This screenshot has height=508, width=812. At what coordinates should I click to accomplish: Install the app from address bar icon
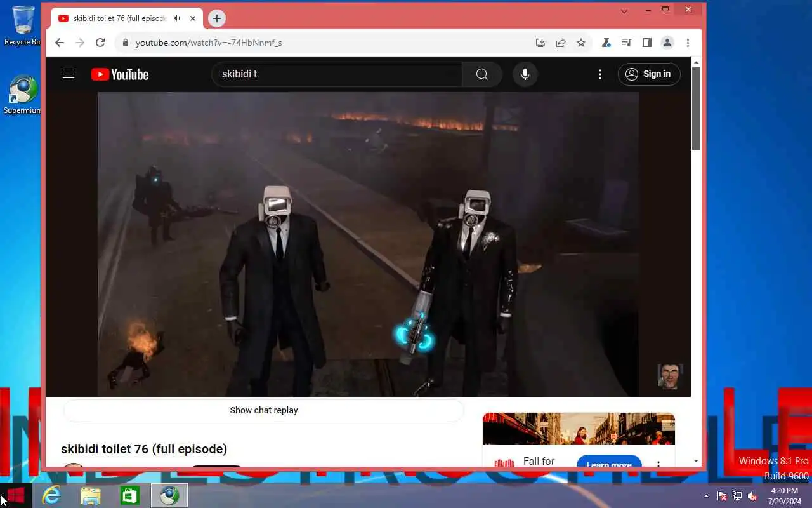pos(540,43)
